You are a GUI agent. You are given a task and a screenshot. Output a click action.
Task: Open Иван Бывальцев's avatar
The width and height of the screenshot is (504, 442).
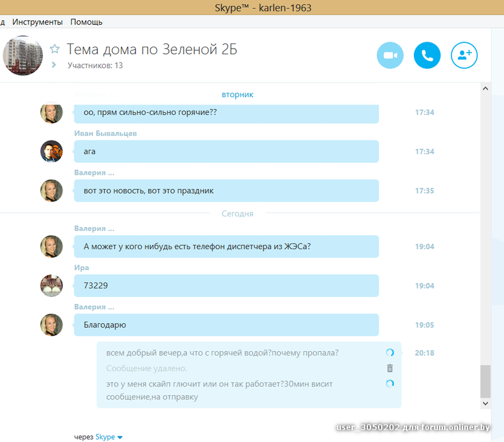[x=52, y=151]
